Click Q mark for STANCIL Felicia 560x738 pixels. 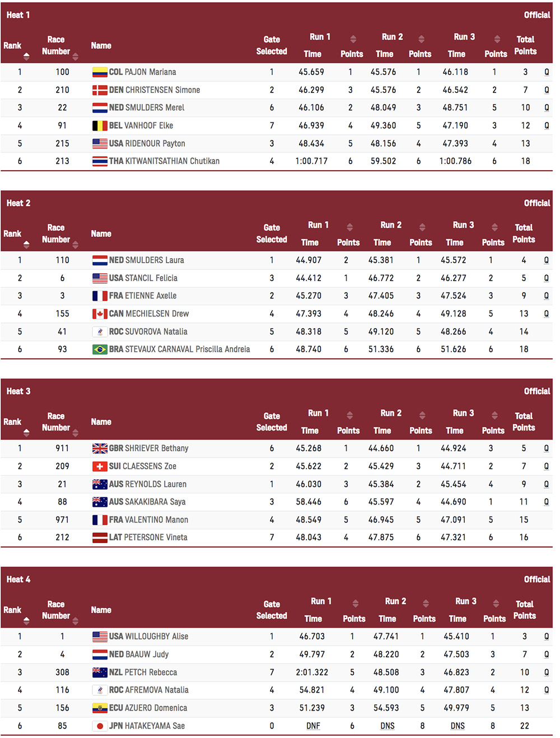[546, 278]
